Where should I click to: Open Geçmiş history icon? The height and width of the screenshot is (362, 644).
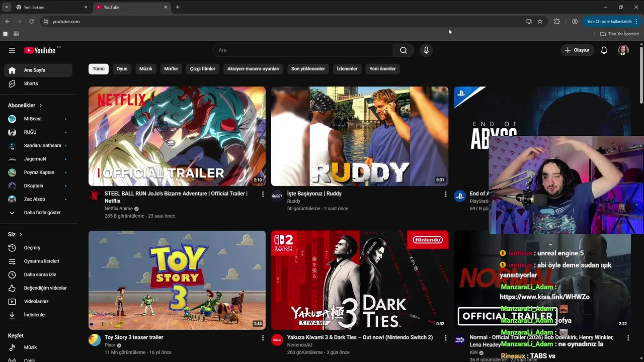pyautogui.click(x=12, y=248)
